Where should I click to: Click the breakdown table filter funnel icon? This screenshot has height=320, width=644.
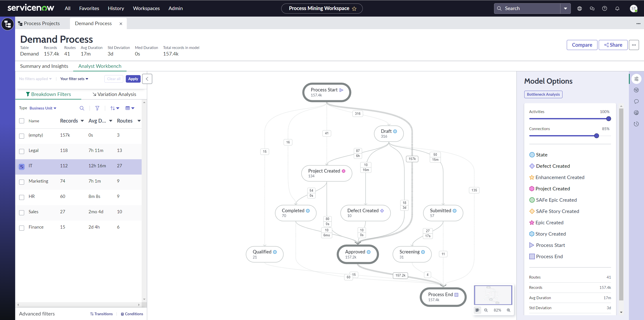pos(97,108)
